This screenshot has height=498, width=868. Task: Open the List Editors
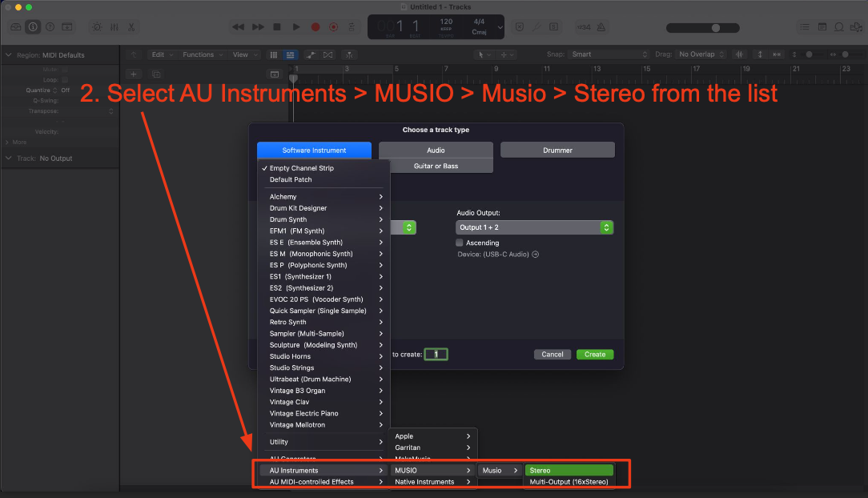(x=805, y=26)
